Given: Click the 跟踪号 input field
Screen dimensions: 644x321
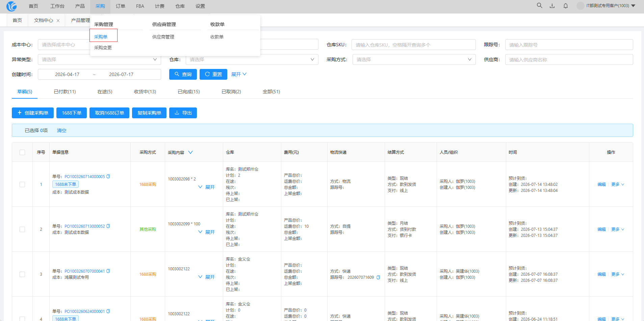Looking at the screenshot, I should 569,45.
